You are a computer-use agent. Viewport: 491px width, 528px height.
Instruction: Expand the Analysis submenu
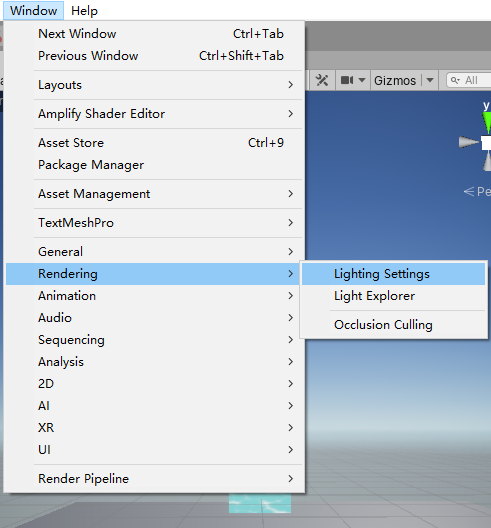pyautogui.click(x=155, y=362)
